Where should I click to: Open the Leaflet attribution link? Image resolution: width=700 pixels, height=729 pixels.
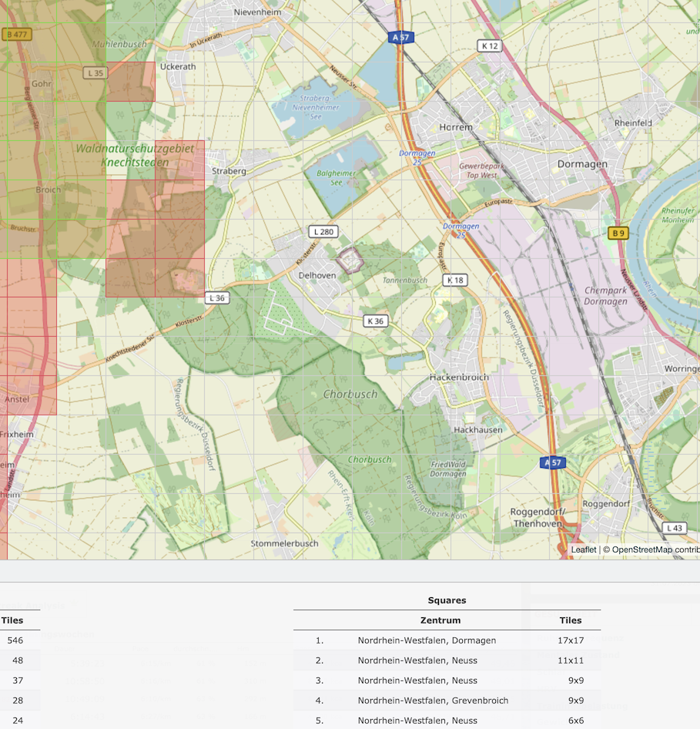click(x=583, y=549)
